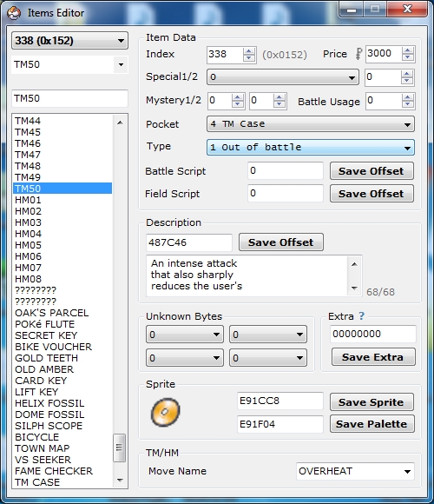Image resolution: width=434 pixels, height=504 pixels.
Task: Click Save Offset in Description section
Action: [281, 242]
